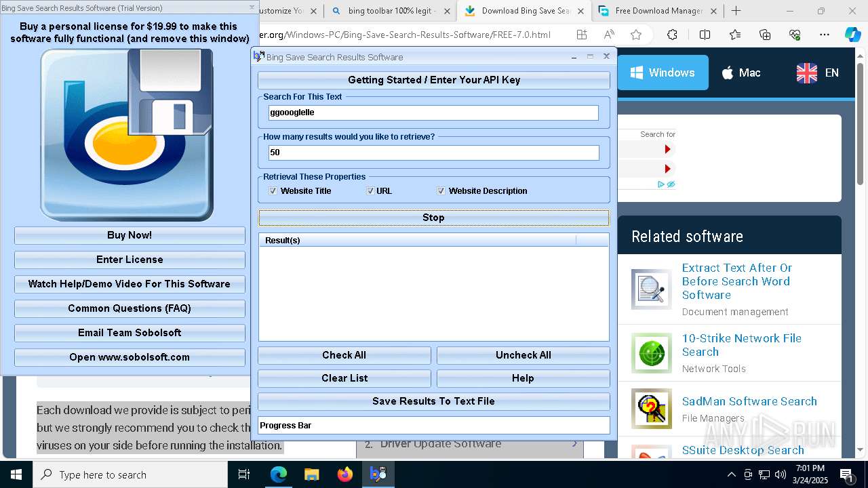Switch to bing toolbar 100% legit tab
The image size is (868, 488).
pos(391,11)
